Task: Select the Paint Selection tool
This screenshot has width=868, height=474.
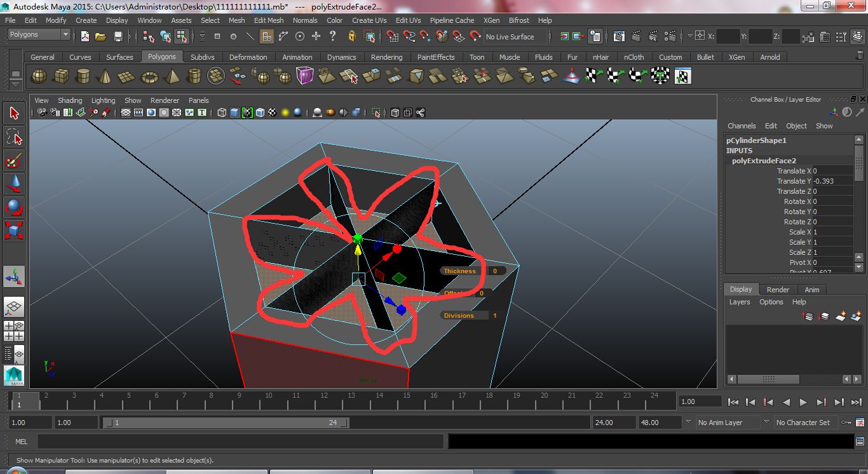Action: coord(14,160)
